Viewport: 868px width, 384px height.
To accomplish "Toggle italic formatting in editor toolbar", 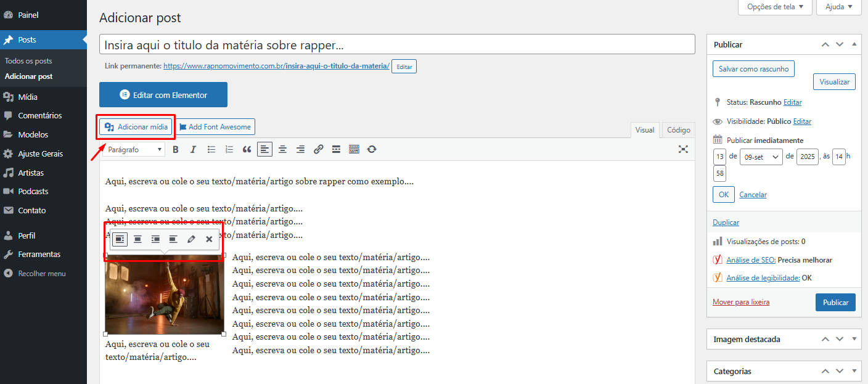I will point(193,149).
